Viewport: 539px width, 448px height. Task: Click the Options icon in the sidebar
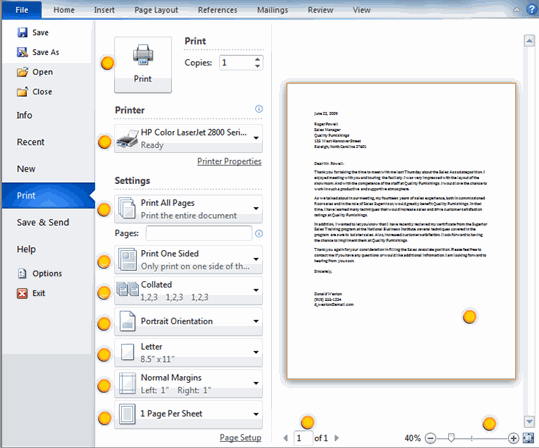pyautogui.click(x=22, y=273)
